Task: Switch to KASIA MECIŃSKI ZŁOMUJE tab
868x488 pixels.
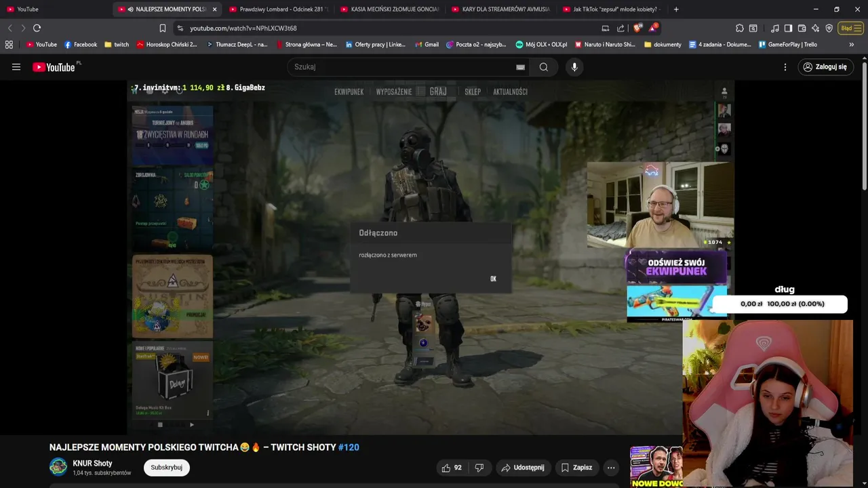Action: pos(390,9)
